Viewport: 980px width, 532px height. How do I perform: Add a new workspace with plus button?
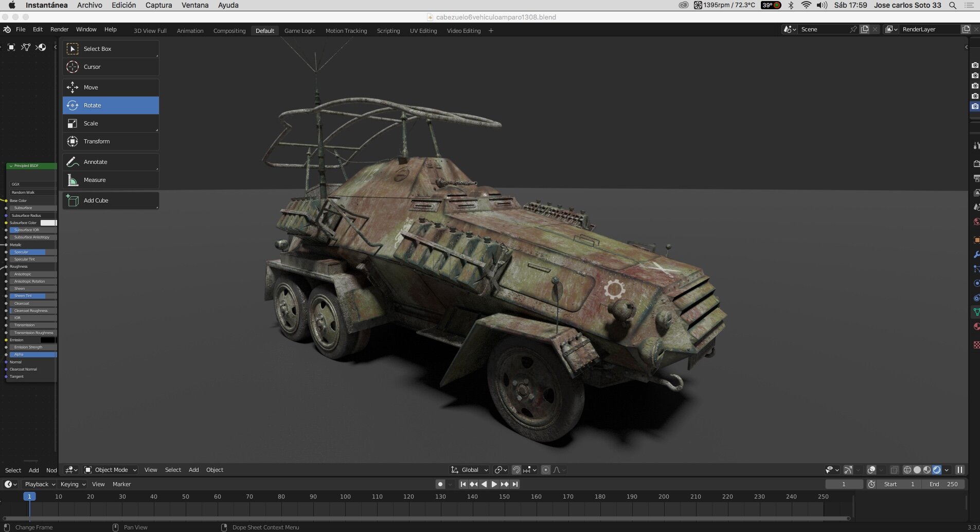point(491,31)
